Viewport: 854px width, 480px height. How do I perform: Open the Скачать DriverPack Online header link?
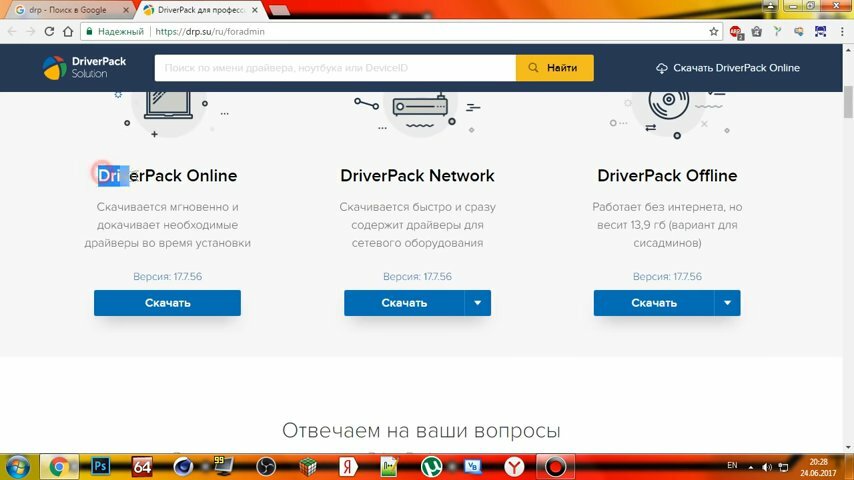[728, 68]
